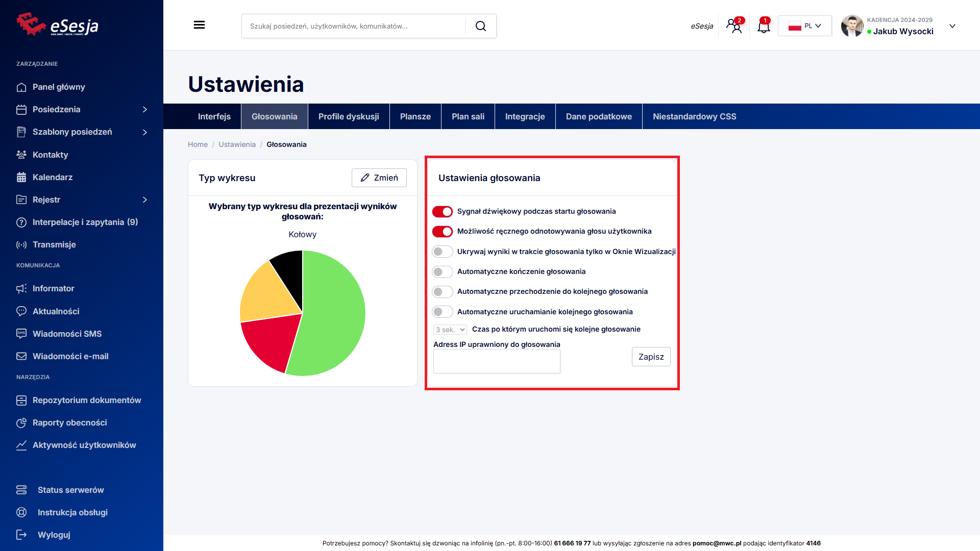The height and width of the screenshot is (551, 980).
Task: Open notifications bell icon
Action: tap(764, 26)
